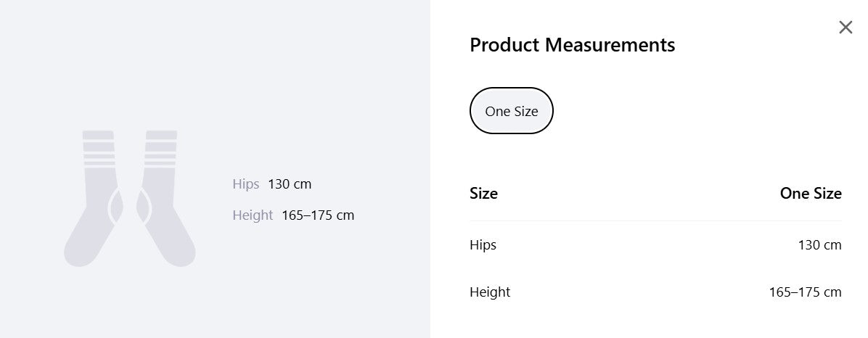Click the Size column header in the table
The width and height of the screenshot is (868, 338).
[483, 193]
